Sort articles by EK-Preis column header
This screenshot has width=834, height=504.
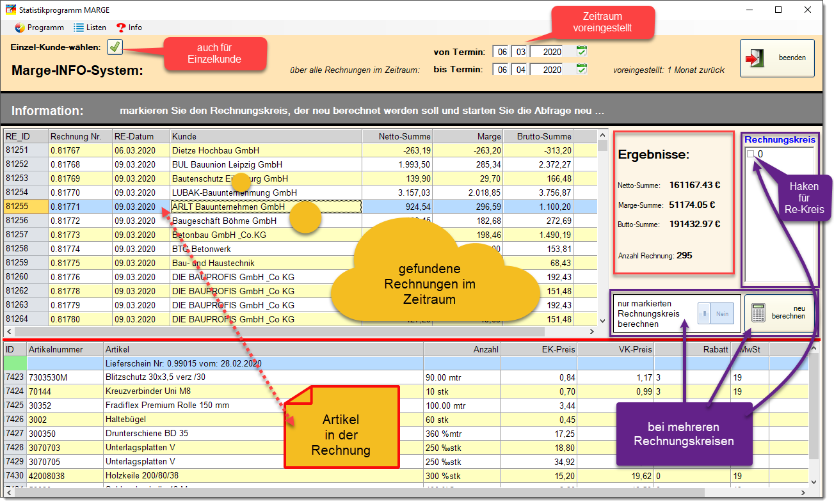coord(539,349)
